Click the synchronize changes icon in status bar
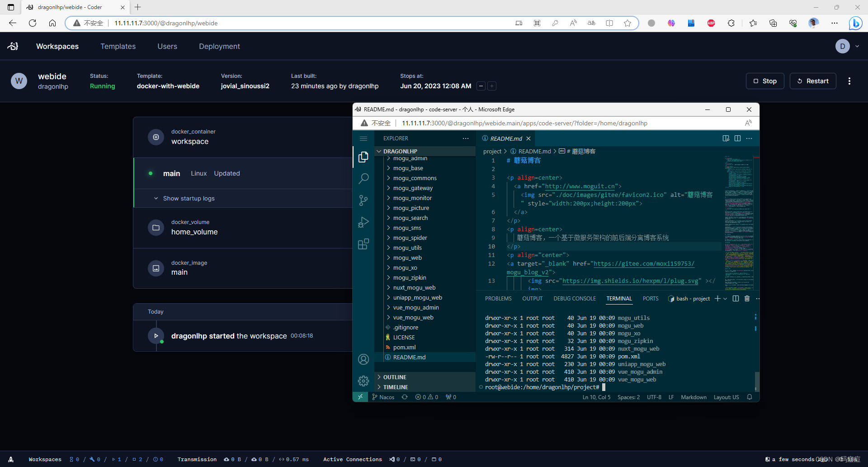 pyautogui.click(x=405, y=397)
